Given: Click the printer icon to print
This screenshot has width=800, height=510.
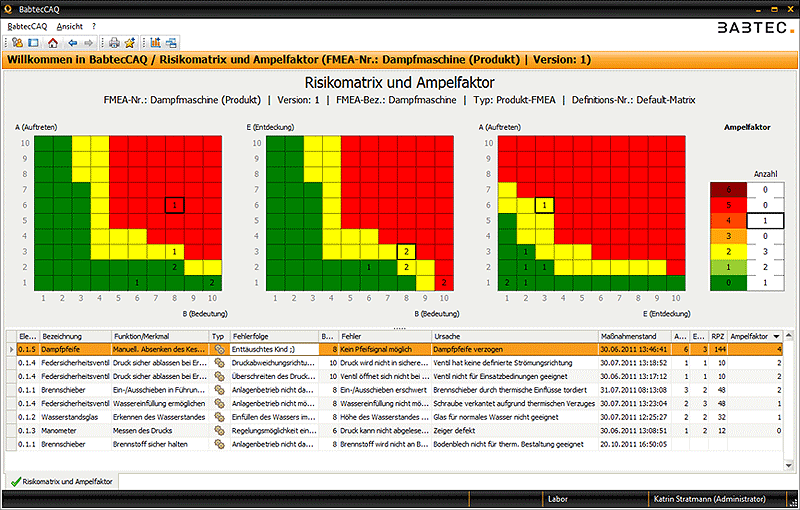Looking at the screenshot, I should (x=114, y=43).
